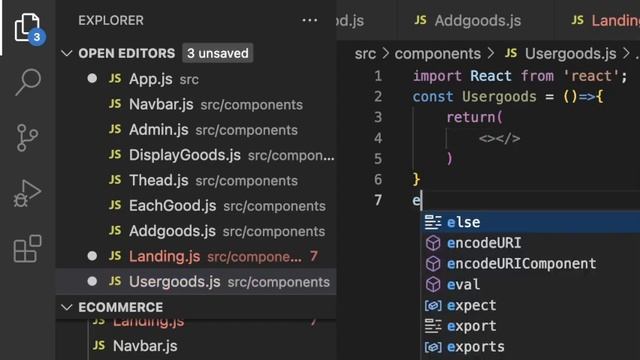Select the exports suggestion
The image size is (640, 360).
click(x=530, y=347)
